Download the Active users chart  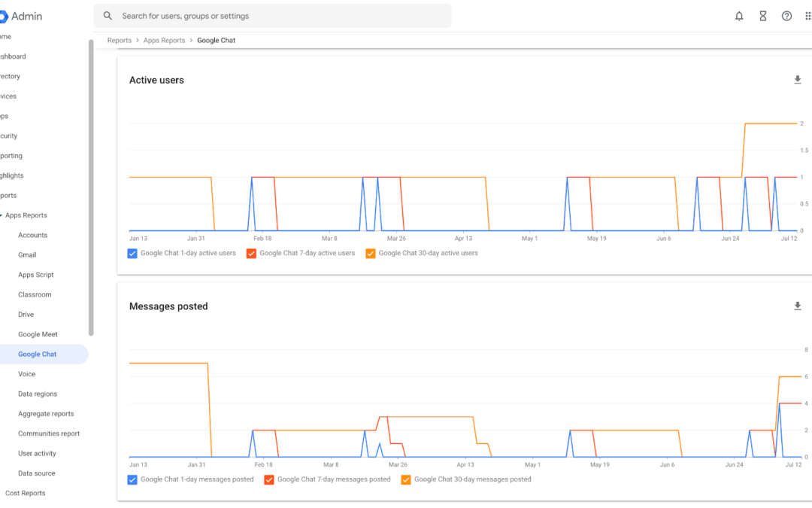[798, 80]
